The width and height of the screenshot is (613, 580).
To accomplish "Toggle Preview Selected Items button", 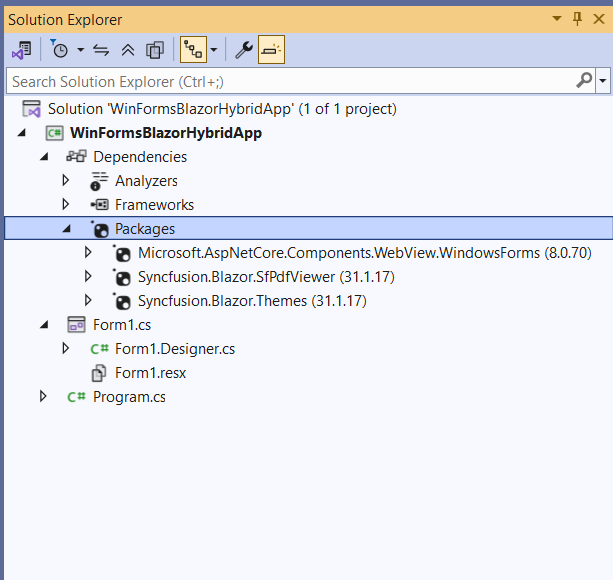I will tap(271, 49).
